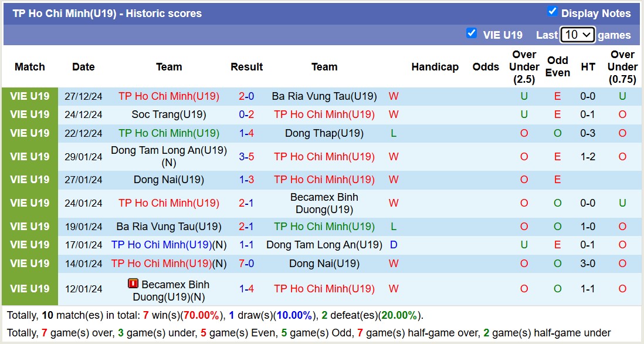Click the W result letter on the Soc Trang row
The height and width of the screenshot is (344, 644).
pyautogui.click(x=393, y=114)
